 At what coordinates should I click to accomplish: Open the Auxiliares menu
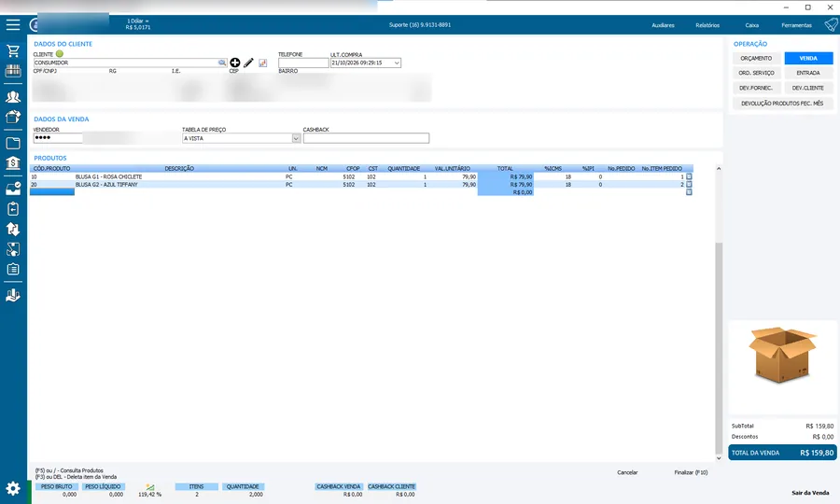point(663,25)
